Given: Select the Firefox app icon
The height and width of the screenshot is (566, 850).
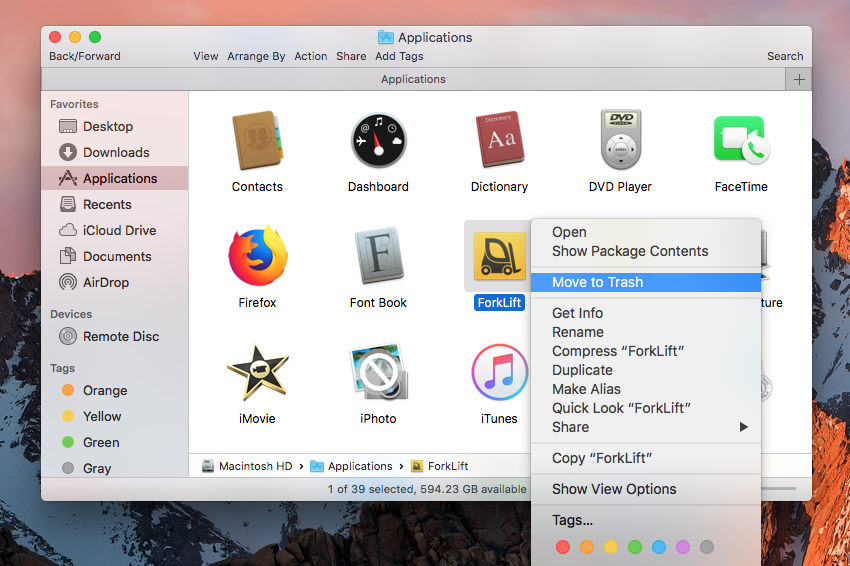Looking at the screenshot, I should click(x=257, y=256).
